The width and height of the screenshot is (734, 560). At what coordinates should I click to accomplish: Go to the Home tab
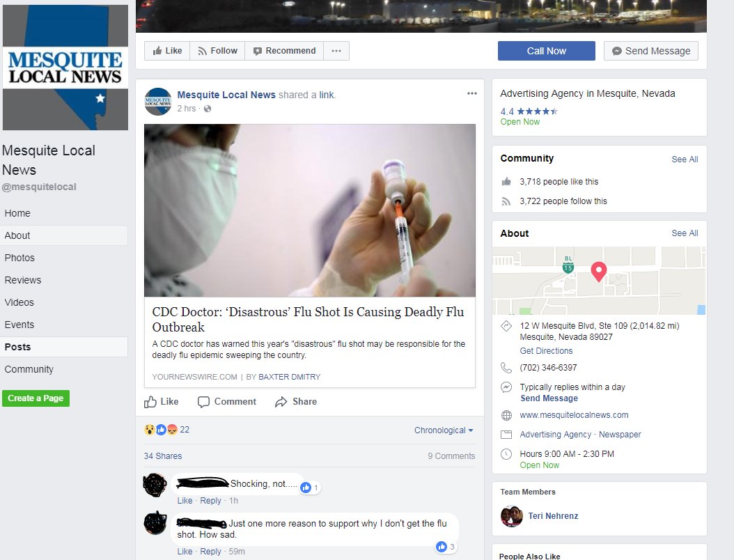point(17,213)
